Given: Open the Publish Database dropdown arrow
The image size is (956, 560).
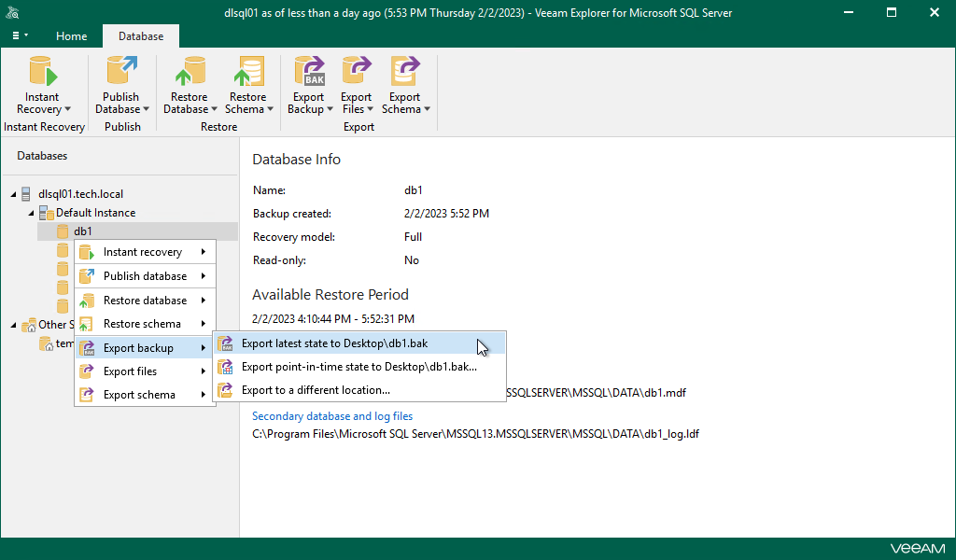Looking at the screenshot, I should point(147,109).
